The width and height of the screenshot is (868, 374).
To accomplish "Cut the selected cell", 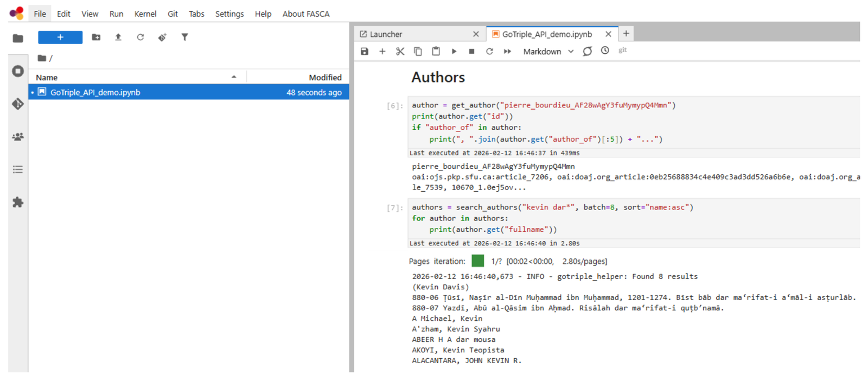I will 400,51.
